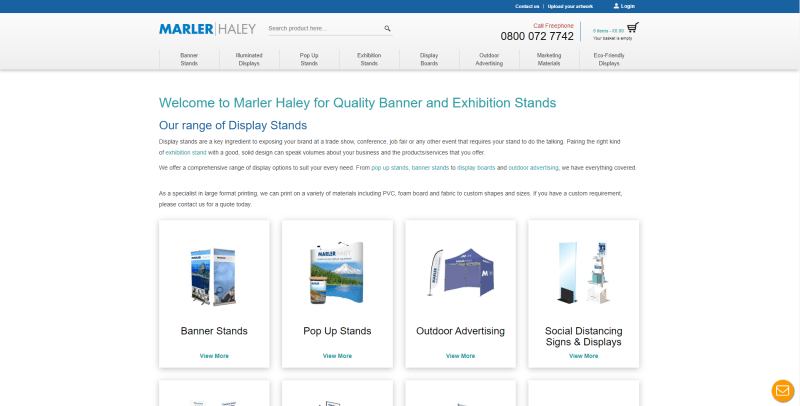
Task: Click the Pop Up Stands card title
Action: coord(337,331)
